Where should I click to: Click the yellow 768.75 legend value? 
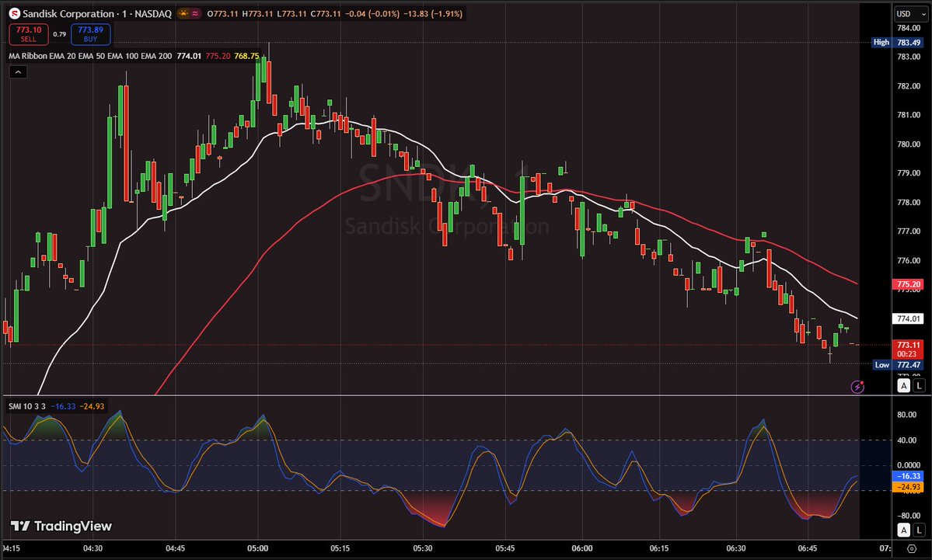click(x=246, y=56)
